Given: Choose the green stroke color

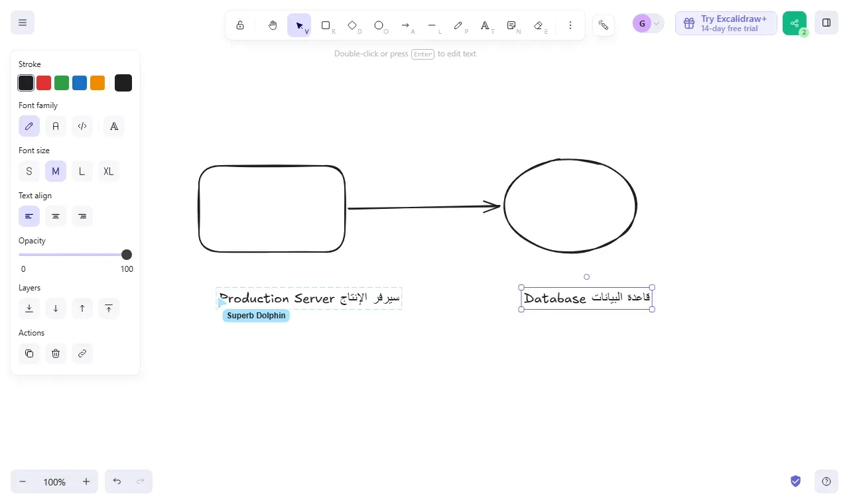Looking at the screenshot, I should [62, 83].
